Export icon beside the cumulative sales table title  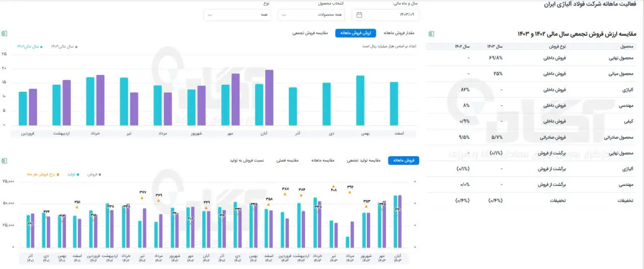431,34
